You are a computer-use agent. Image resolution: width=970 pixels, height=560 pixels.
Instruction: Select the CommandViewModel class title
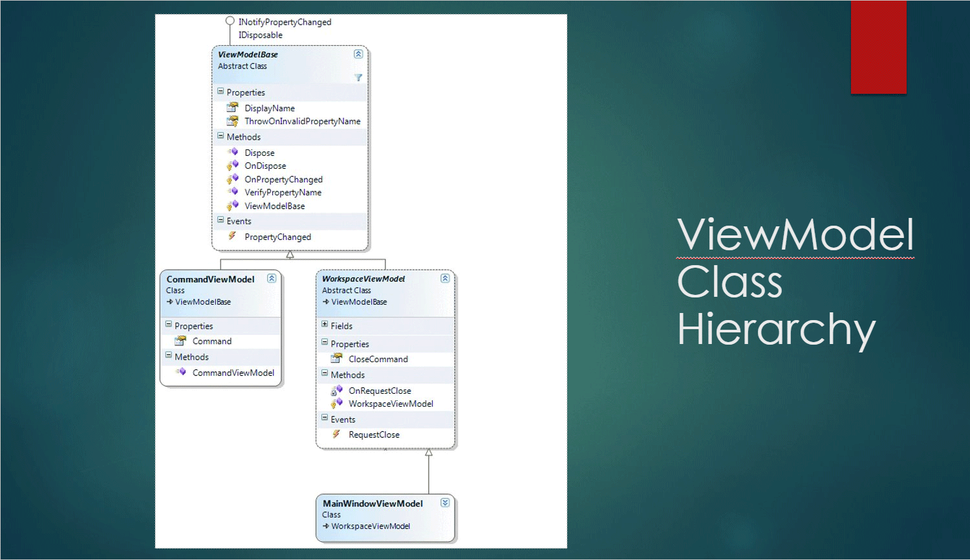[x=211, y=279]
